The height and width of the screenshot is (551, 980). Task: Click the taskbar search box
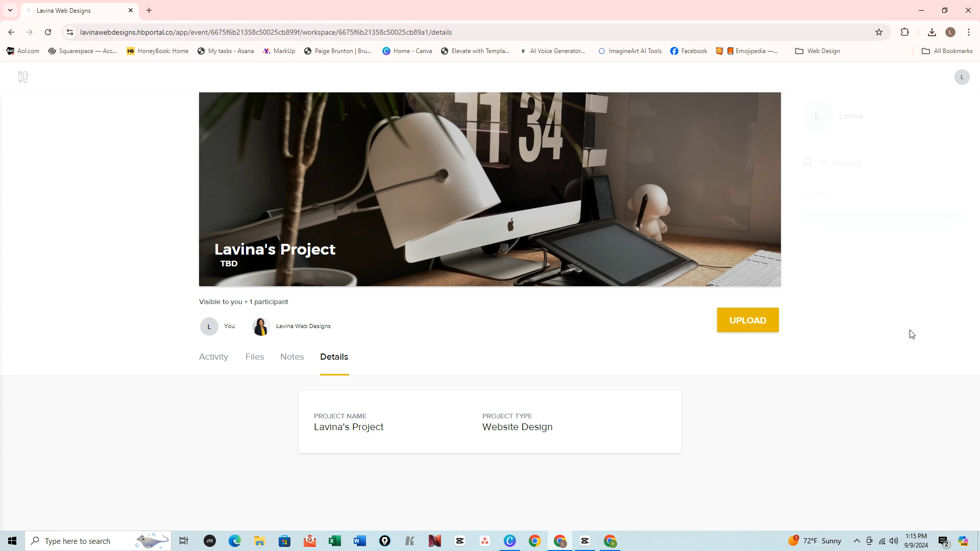(x=98, y=541)
